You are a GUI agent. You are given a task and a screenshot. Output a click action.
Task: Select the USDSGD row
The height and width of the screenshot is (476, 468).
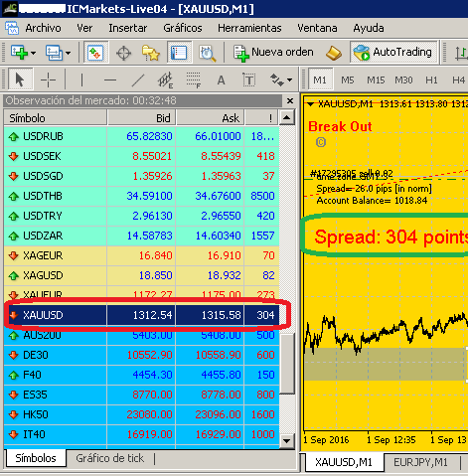click(141, 176)
